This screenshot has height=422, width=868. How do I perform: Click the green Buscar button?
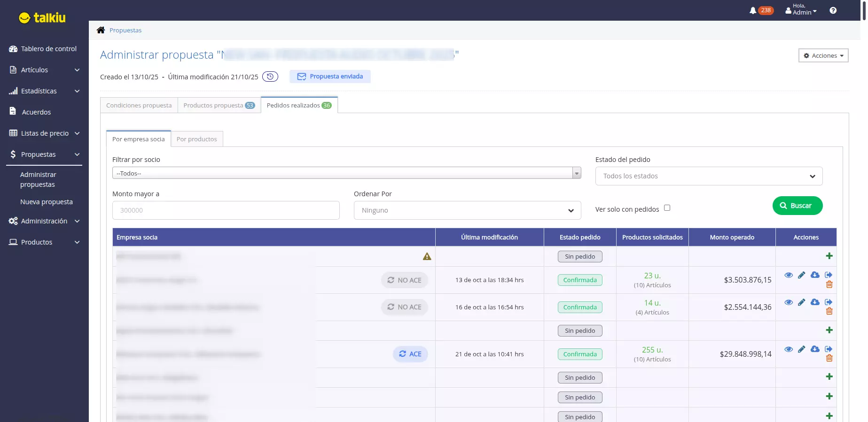click(797, 206)
